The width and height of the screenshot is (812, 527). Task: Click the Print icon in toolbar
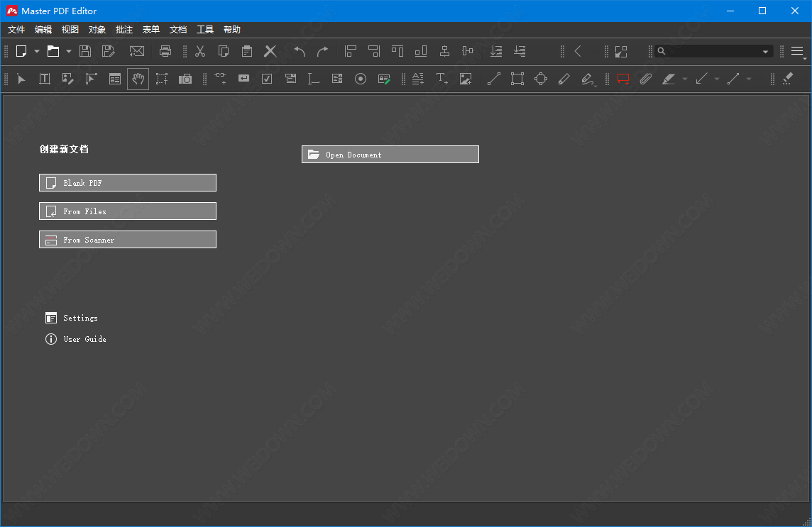165,51
